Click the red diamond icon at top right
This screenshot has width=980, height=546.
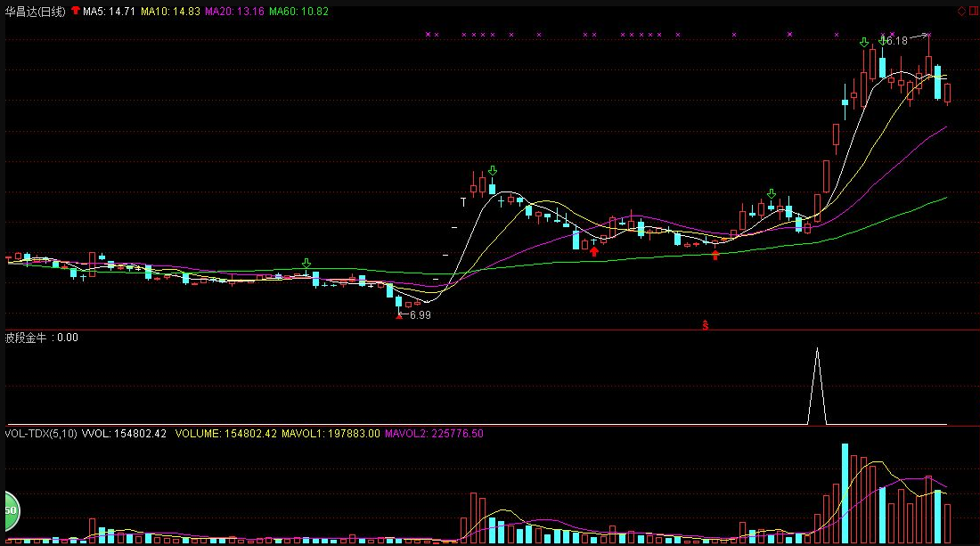pos(962,11)
